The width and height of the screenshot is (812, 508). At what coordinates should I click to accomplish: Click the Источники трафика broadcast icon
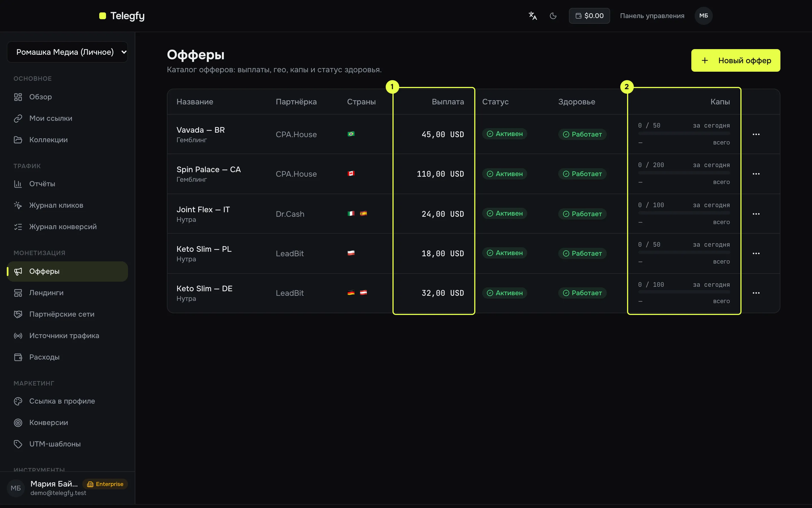18,336
